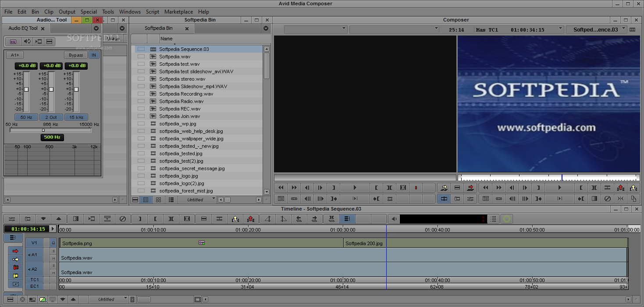Select the red Lift/Overwrite segment arrow tool

tap(15, 251)
